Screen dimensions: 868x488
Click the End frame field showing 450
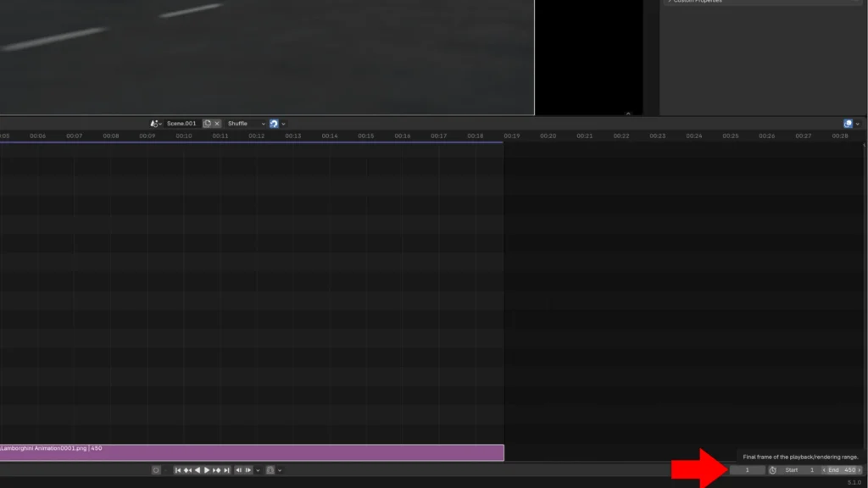tap(842, 469)
